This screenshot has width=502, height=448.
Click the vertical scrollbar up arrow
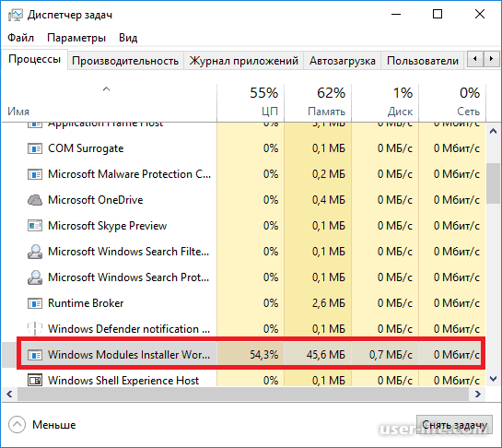click(x=493, y=131)
